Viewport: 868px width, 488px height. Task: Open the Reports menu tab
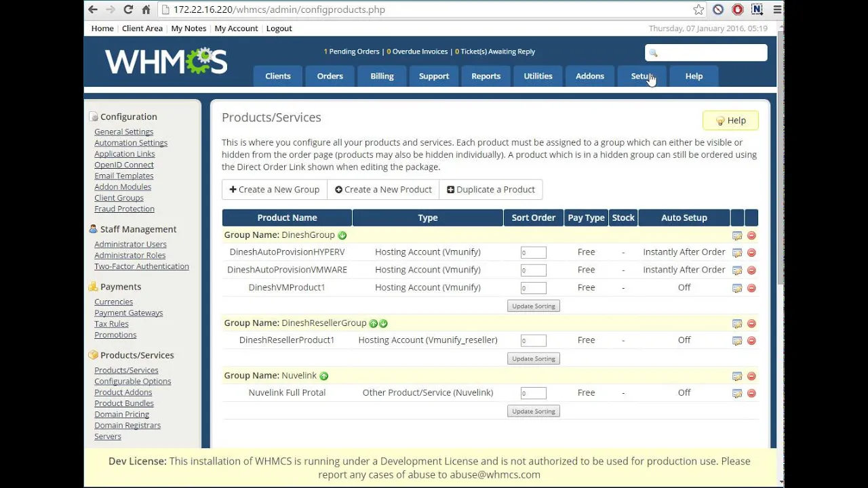click(x=486, y=76)
